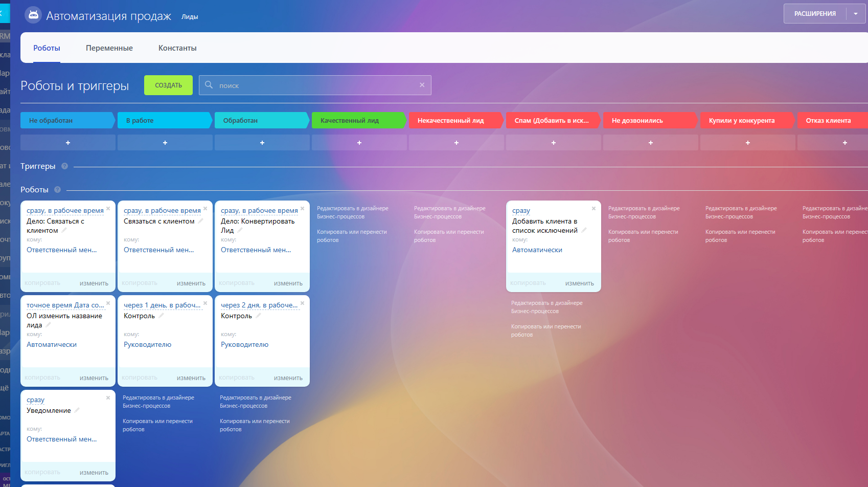The image size is (868, 487).
Task: Switch to the Роботы tab
Action: 47,48
